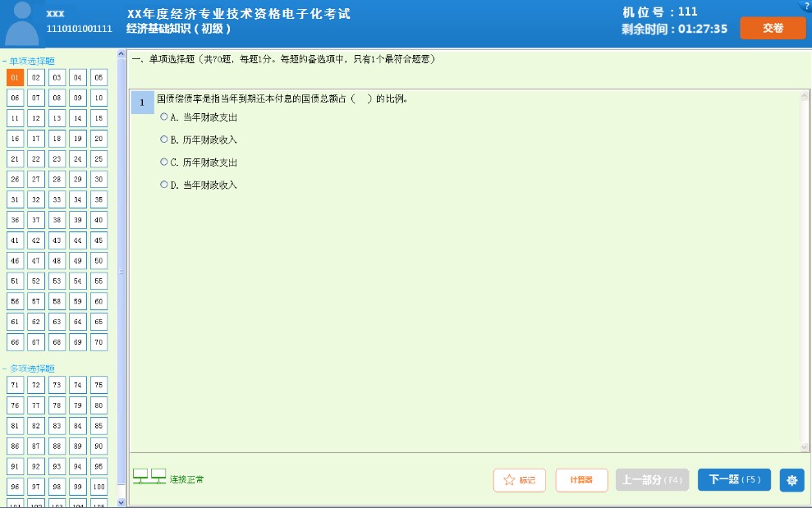The width and height of the screenshot is (812, 508).
Task: Submit the exam with 交卷
Action: pos(773,28)
